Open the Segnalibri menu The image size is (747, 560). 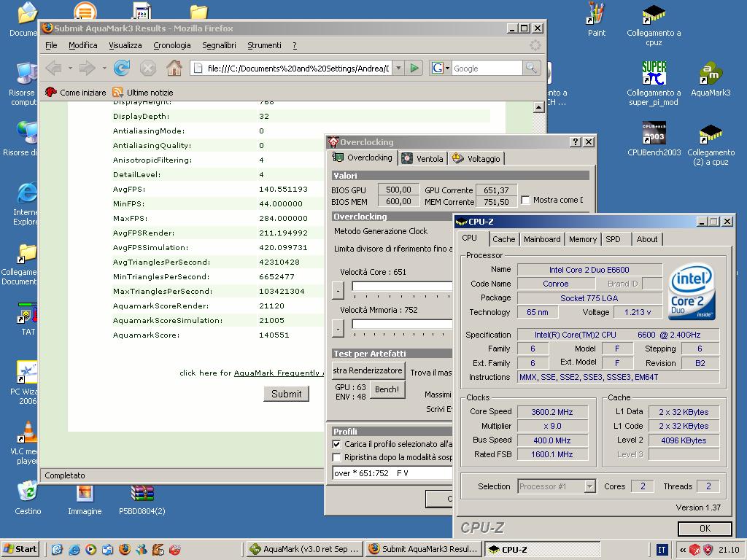pyautogui.click(x=219, y=45)
